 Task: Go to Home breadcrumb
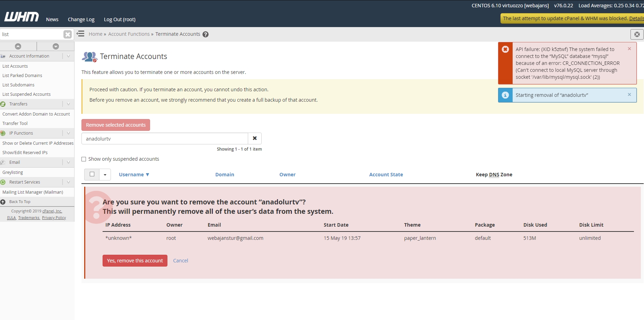coord(95,34)
